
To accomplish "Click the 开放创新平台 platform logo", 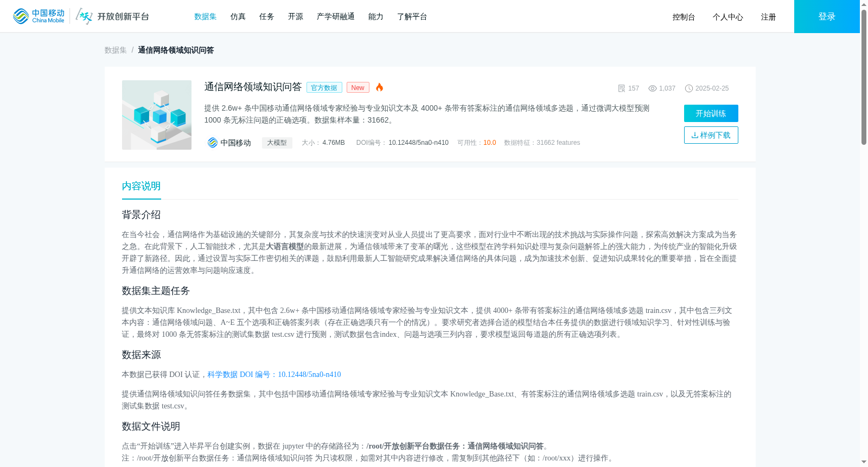I will pos(112,16).
